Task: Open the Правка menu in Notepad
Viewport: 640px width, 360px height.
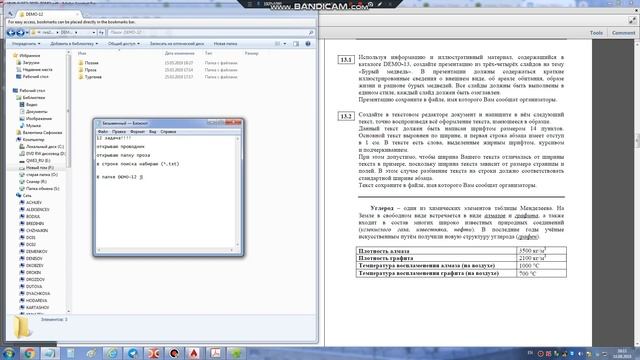Action: click(119, 132)
